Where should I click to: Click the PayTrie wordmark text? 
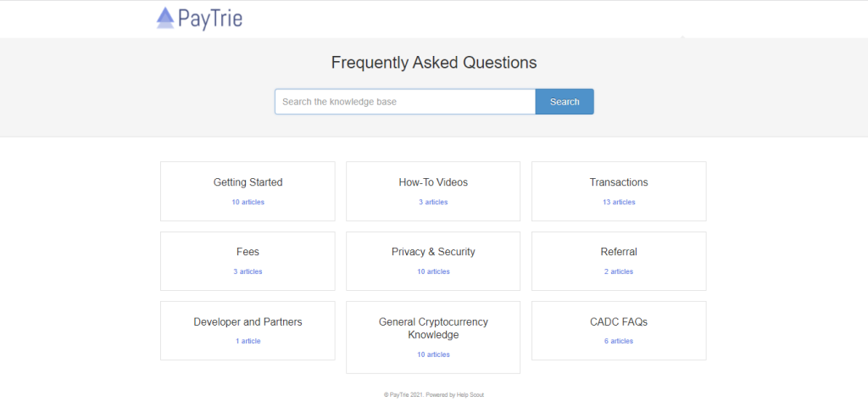(x=210, y=19)
